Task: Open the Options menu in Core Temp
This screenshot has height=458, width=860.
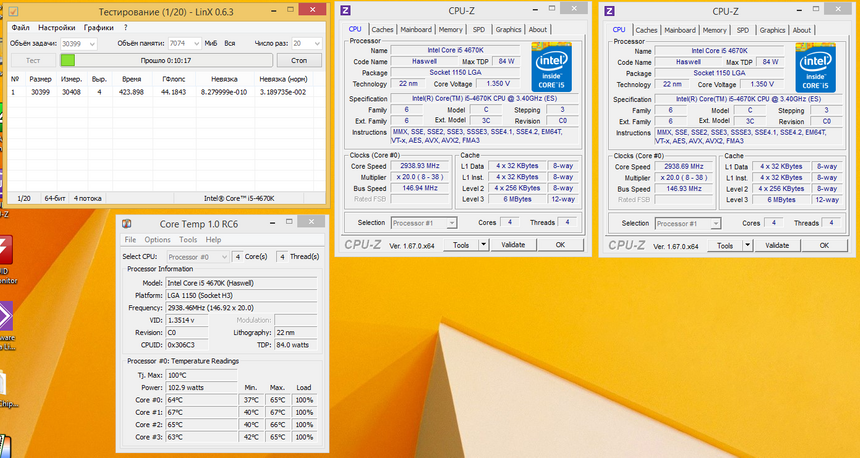Action: 157,240
